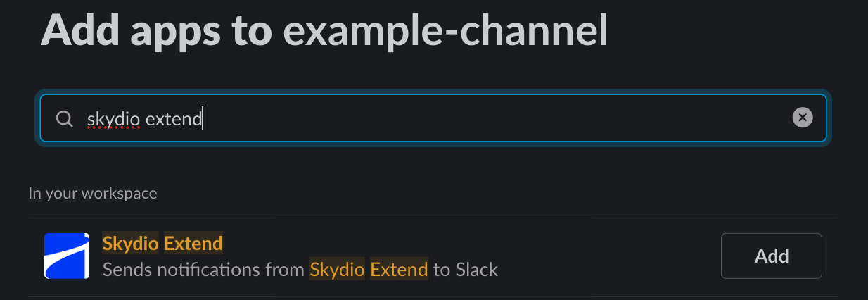Click inside the app search box
The width and height of the screenshot is (868, 300).
(433, 118)
